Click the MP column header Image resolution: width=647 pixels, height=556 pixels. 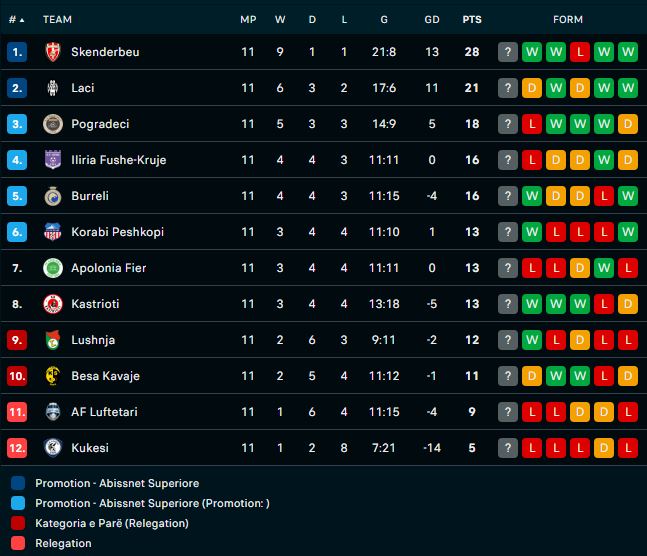[x=248, y=20]
